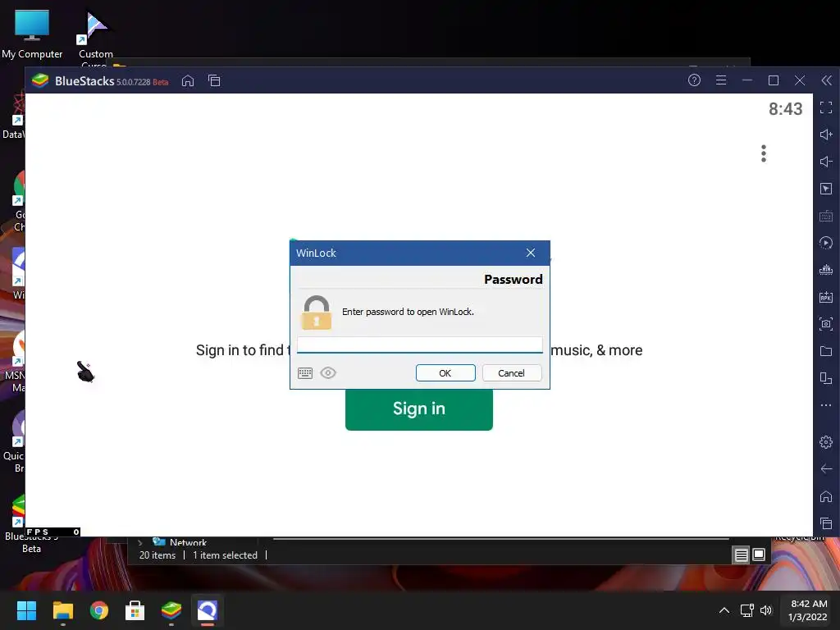The width and height of the screenshot is (840, 630).
Task: Open Microsoft Store from the taskbar
Action: [135, 610]
